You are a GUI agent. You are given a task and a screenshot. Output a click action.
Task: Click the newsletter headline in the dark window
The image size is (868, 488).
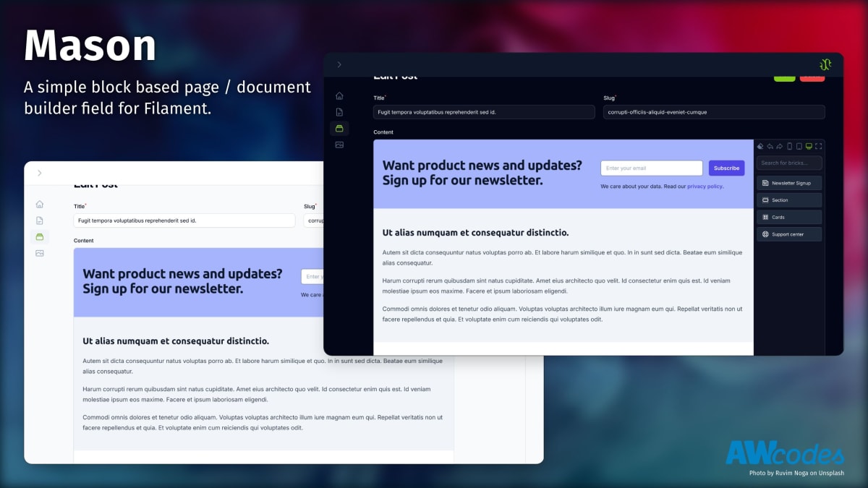[x=482, y=173]
